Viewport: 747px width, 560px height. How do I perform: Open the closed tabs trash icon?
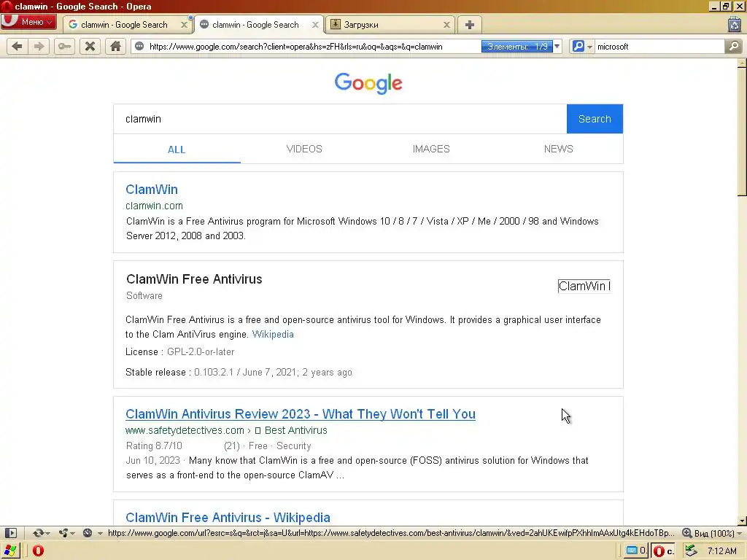coord(734,24)
